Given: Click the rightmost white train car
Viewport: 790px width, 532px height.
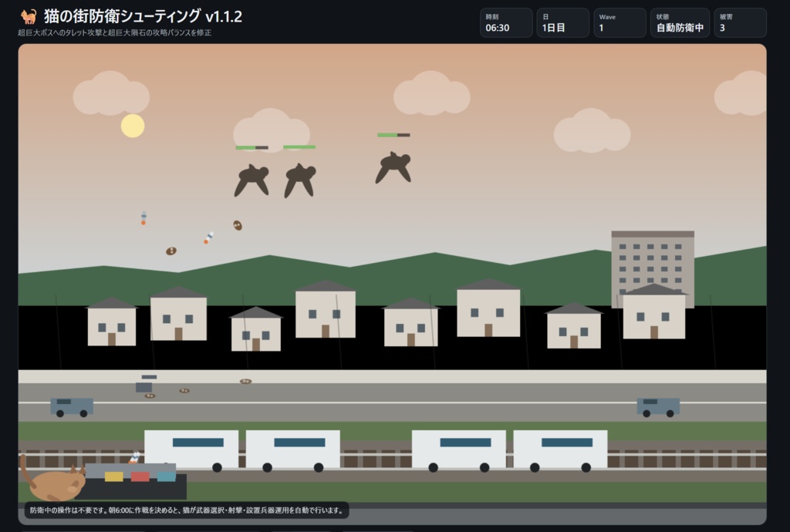Looking at the screenshot, I should click(560, 450).
